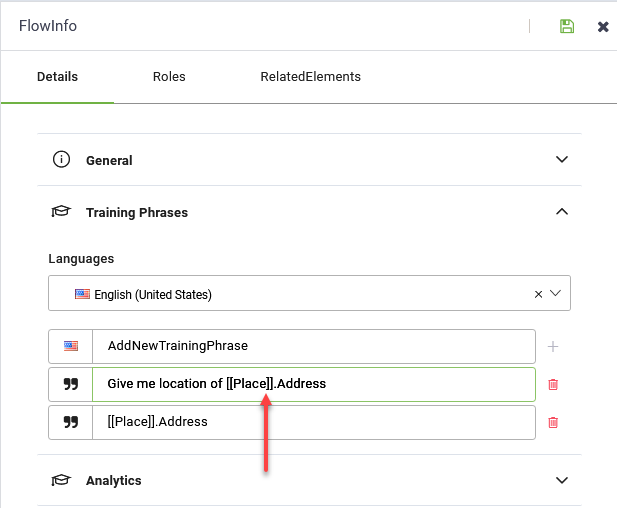
Task: Clear the English (United States) language selection
Action: [x=538, y=294]
